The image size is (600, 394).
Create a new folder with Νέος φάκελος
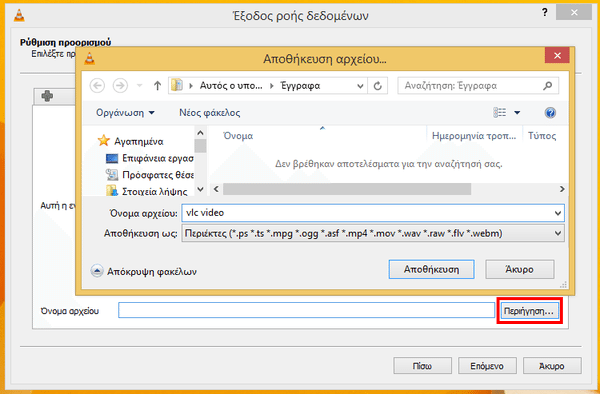click(210, 113)
